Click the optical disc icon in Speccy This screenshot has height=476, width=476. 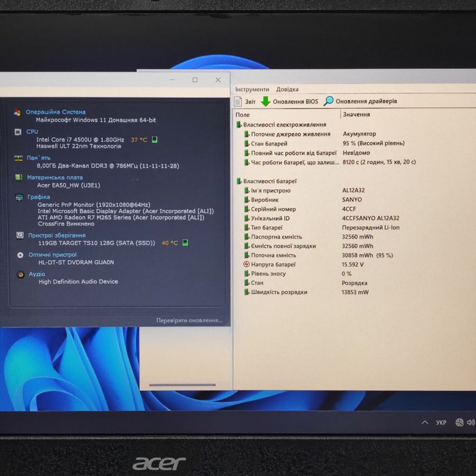pyautogui.click(x=20, y=255)
